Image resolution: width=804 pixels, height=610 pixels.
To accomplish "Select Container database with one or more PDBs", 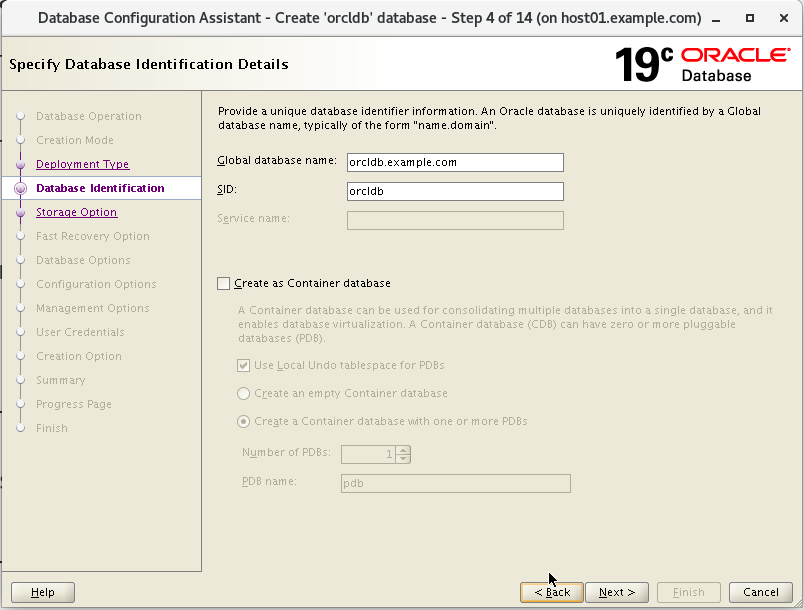I will point(244,421).
